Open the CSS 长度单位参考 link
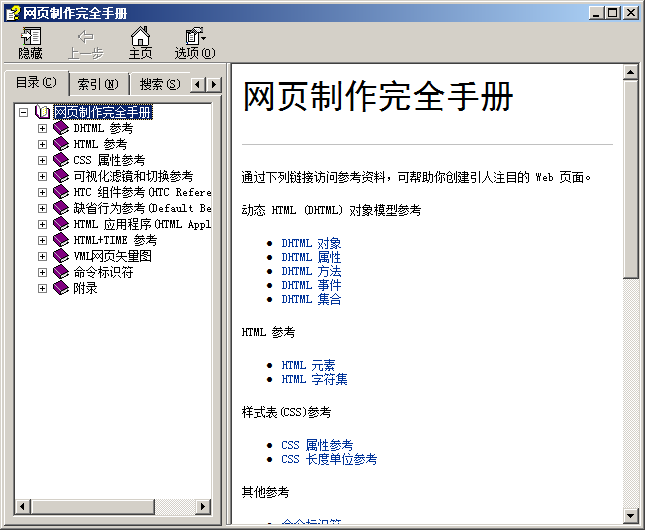 329,459
